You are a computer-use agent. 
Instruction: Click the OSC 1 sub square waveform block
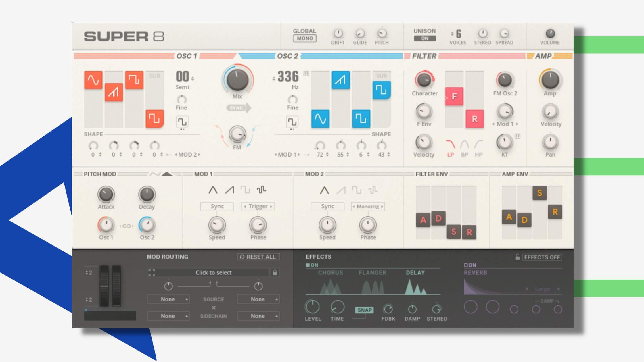point(155,118)
